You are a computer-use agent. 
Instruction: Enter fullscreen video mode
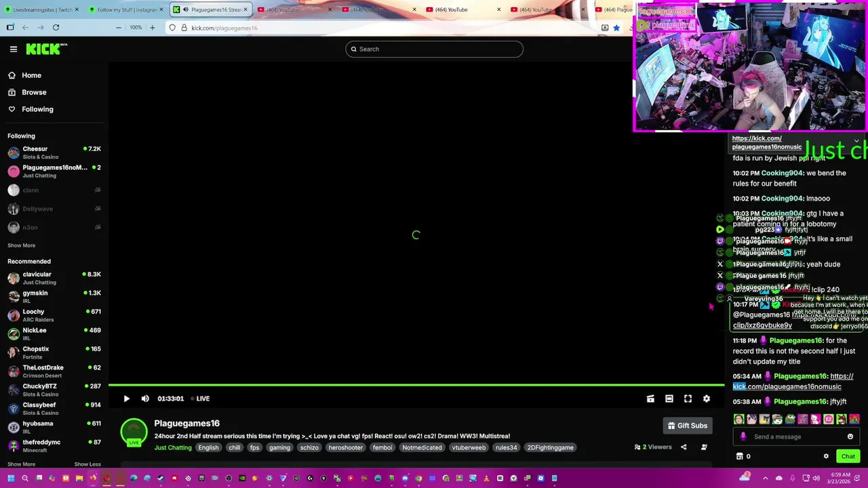(688, 399)
